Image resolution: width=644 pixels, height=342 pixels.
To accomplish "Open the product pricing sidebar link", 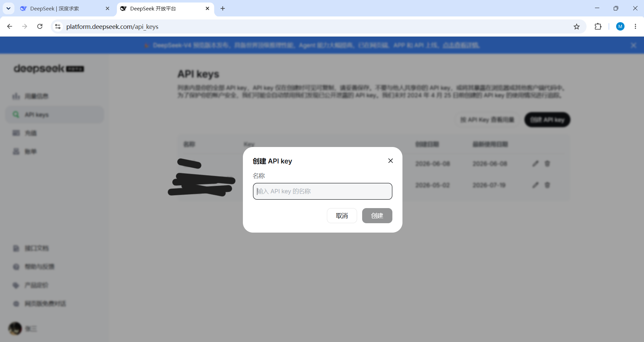I will pyautogui.click(x=55, y=285).
